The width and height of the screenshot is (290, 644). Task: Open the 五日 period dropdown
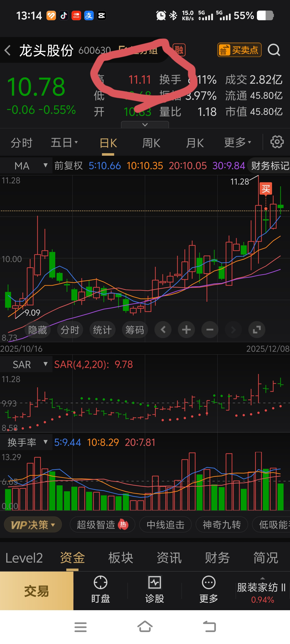[x=64, y=143]
